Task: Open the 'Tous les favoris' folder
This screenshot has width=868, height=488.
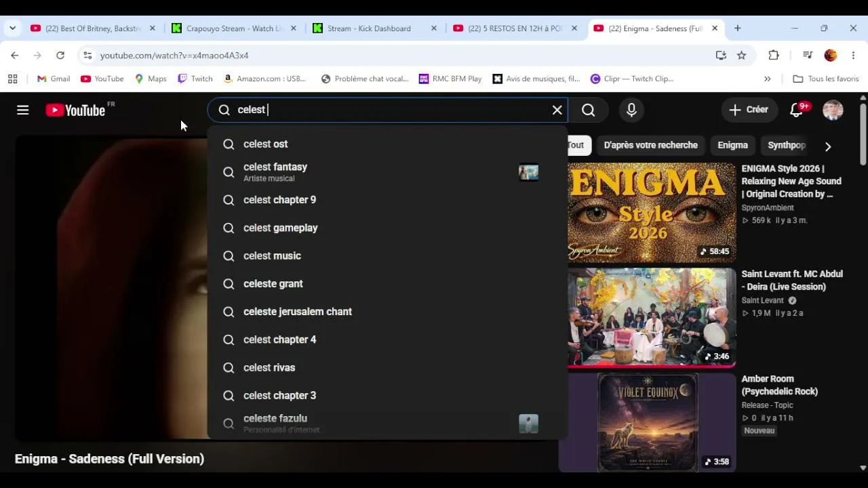Action: tap(826, 79)
